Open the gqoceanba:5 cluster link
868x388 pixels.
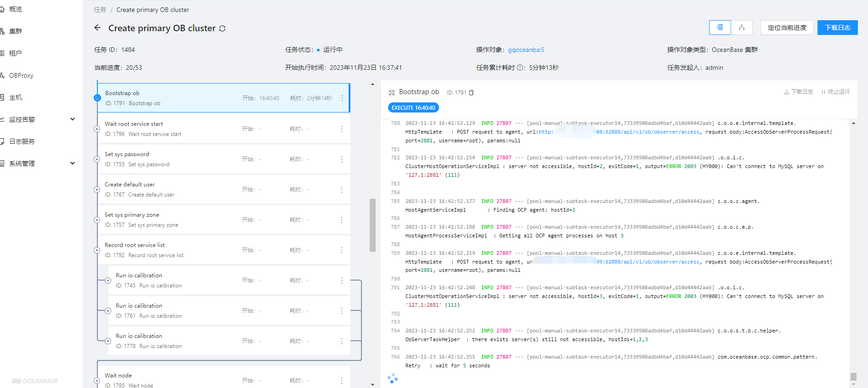[x=526, y=50]
